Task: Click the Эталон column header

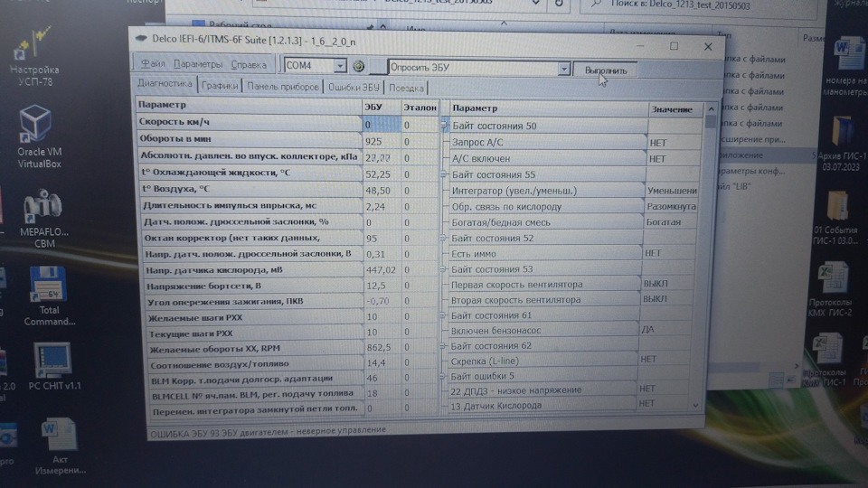Action: [x=420, y=108]
